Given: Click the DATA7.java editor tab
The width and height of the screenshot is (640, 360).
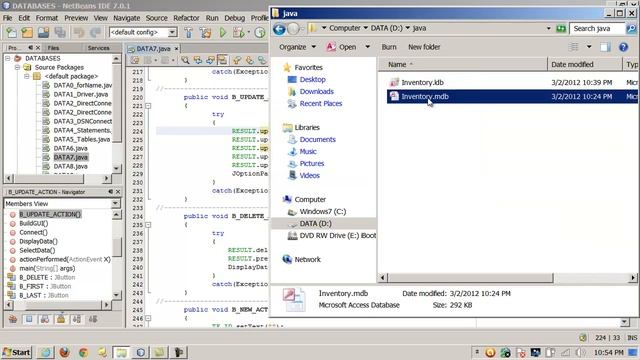Looking at the screenshot, I should tap(153, 49).
